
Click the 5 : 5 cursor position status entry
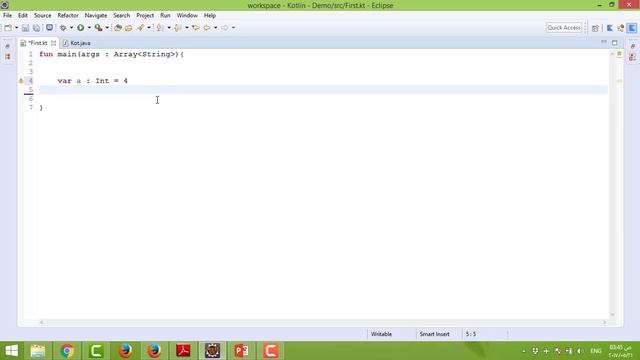pos(471,334)
